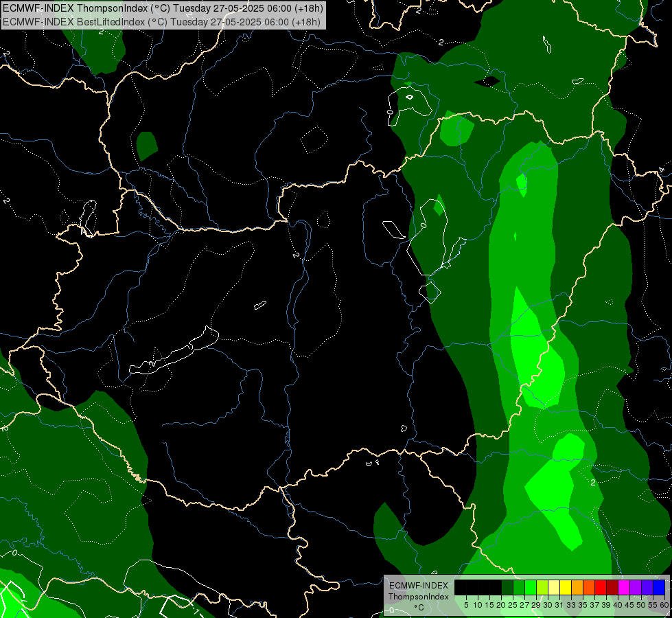Pick the purple 45–50 legend swatch
This screenshot has width=672, height=618.
click(x=636, y=587)
